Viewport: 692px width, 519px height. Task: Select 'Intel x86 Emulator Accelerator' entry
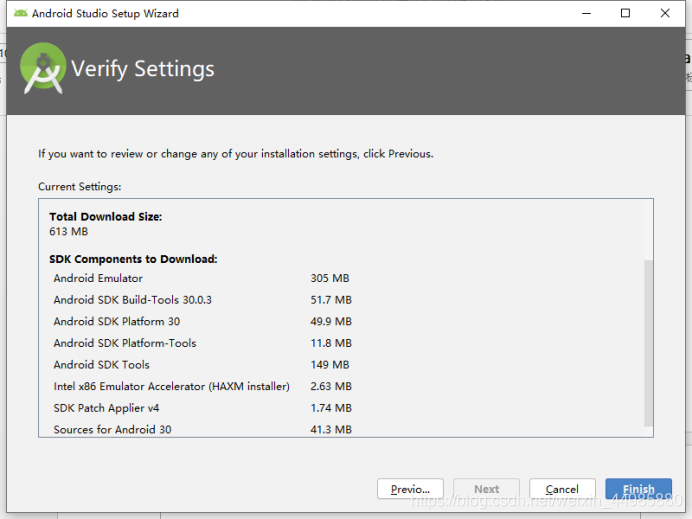point(171,386)
